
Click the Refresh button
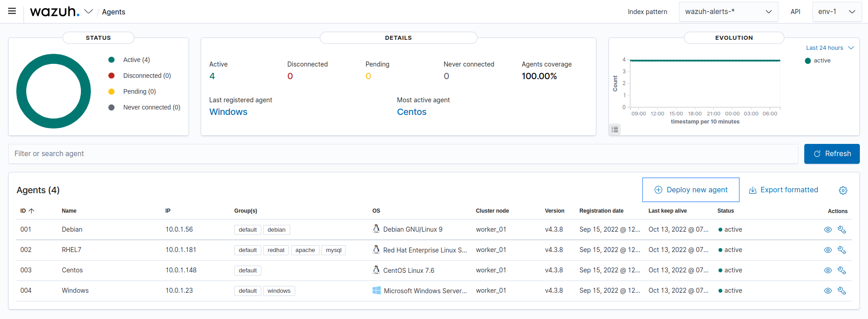[x=832, y=154]
